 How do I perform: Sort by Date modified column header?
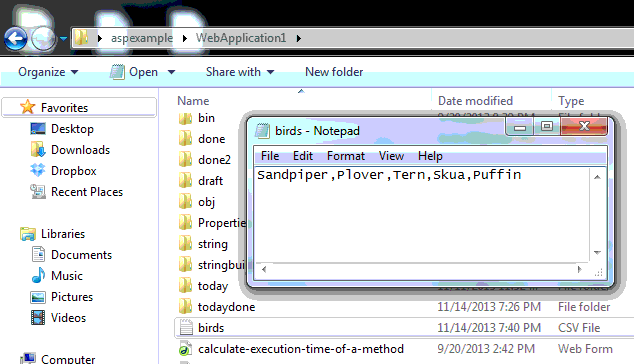(475, 101)
